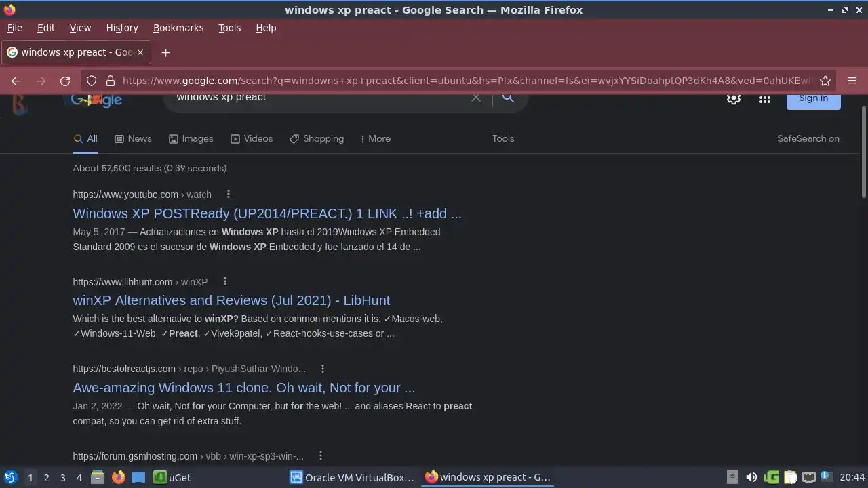
Task: Open the Google apps grid
Action: coord(765,99)
